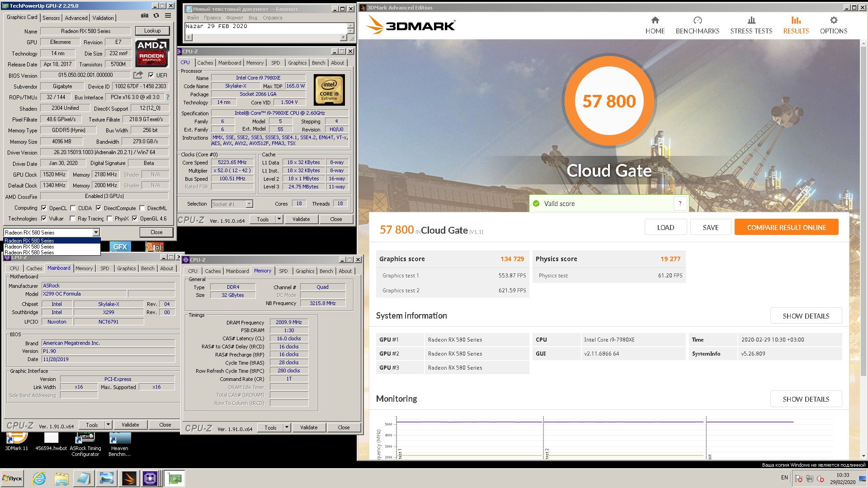Click Compare Result Online

[787, 227]
